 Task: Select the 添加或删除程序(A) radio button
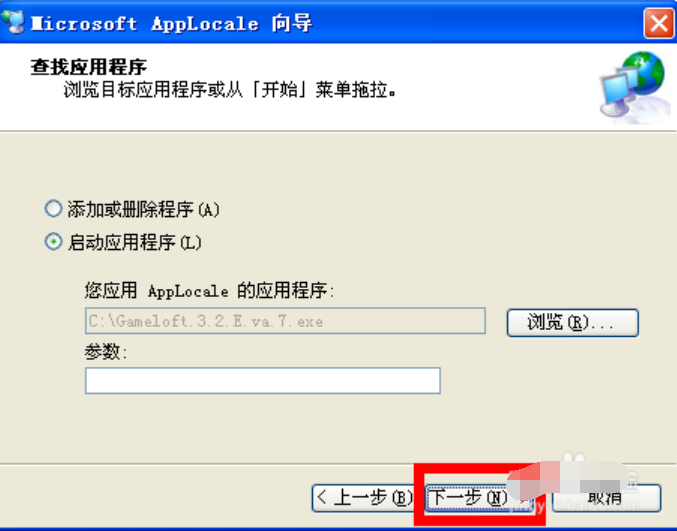tap(53, 209)
